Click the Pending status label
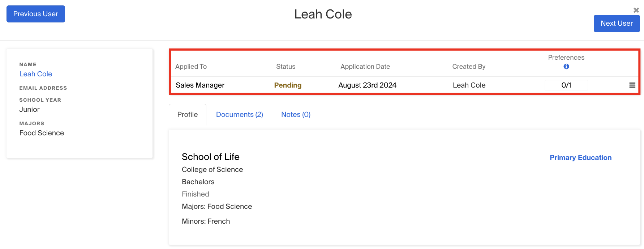This screenshot has width=644, height=249. click(288, 85)
